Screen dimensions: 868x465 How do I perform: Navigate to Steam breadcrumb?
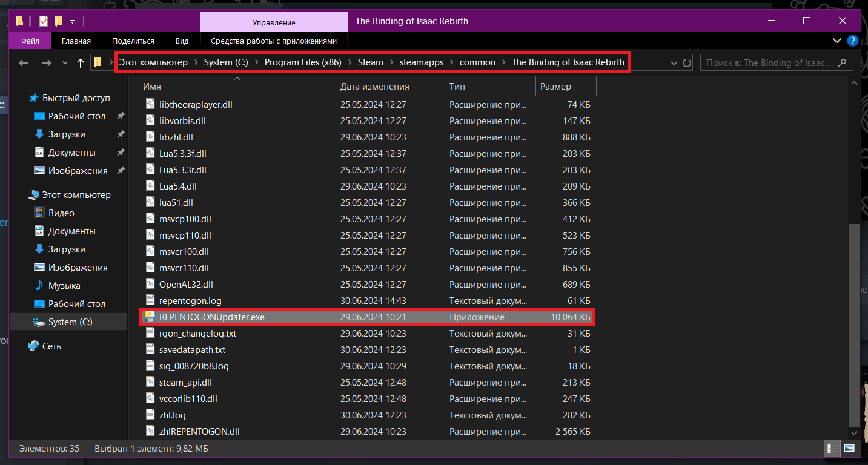[371, 62]
